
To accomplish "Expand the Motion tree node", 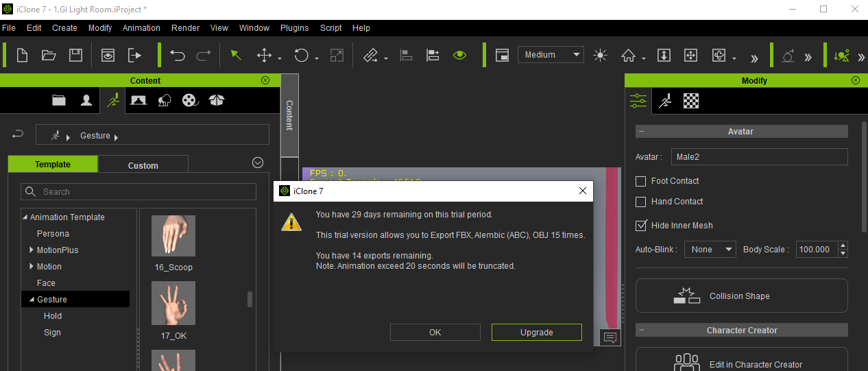I will [32, 267].
